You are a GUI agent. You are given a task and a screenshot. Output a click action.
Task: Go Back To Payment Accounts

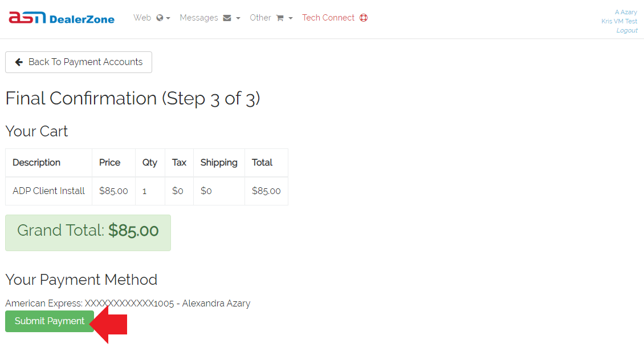point(79,62)
